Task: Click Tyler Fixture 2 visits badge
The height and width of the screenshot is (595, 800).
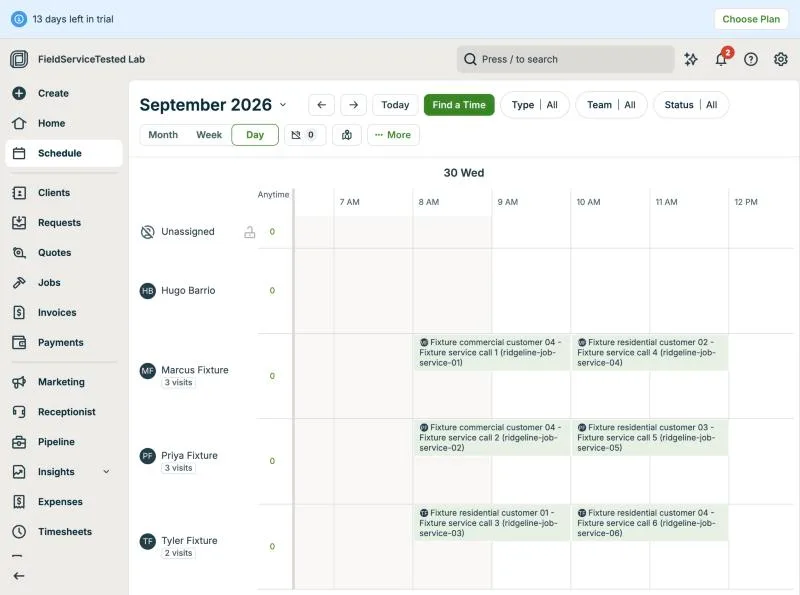Action: [x=179, y=553]
